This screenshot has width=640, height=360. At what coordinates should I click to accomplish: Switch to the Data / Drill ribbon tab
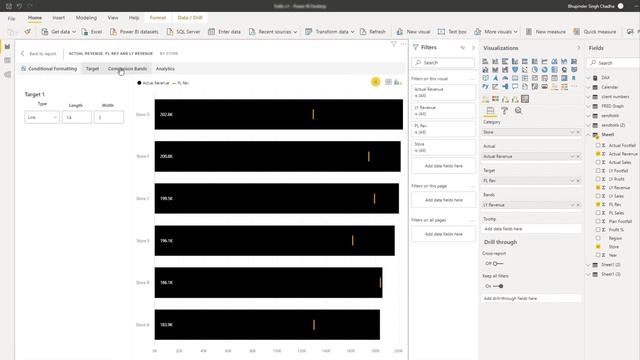pos(190,18)
